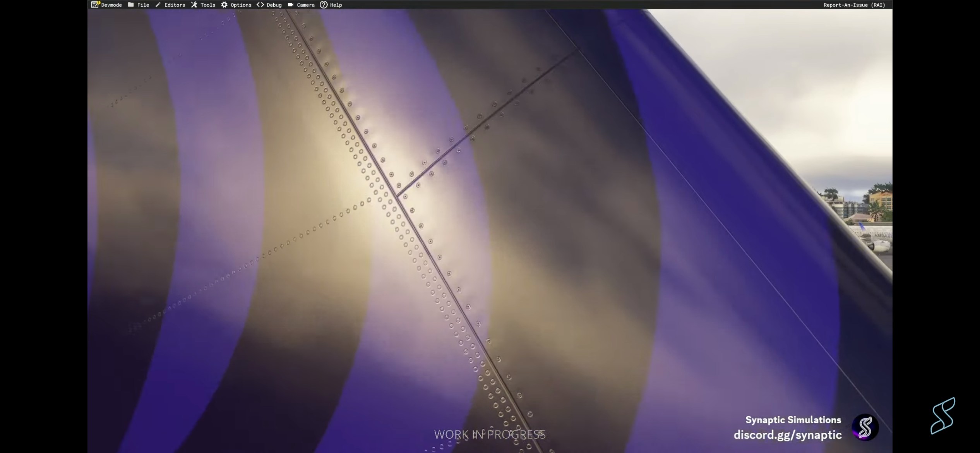Expand the Tools menu label
The height and width of the screenshot is (453, 980).
point(208,5)
